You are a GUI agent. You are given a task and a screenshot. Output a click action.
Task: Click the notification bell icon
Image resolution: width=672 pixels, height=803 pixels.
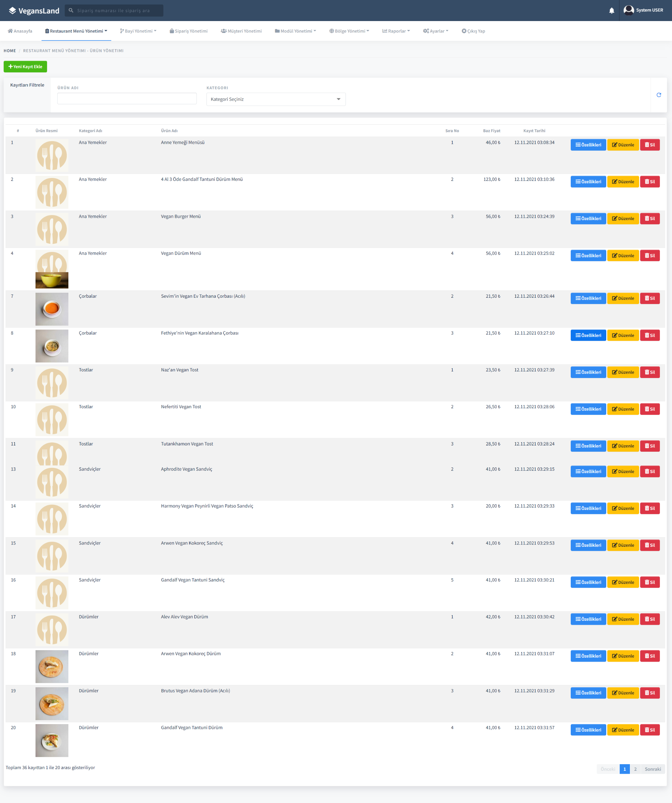612,11
